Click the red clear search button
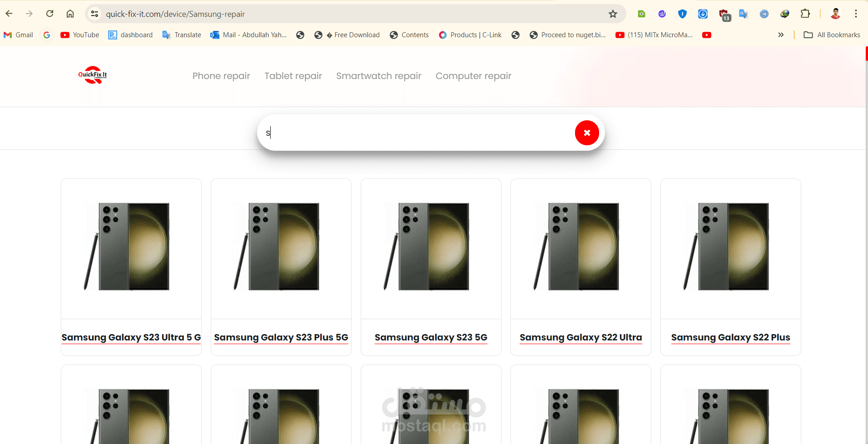The image size is (868, 444). point(587,133)
